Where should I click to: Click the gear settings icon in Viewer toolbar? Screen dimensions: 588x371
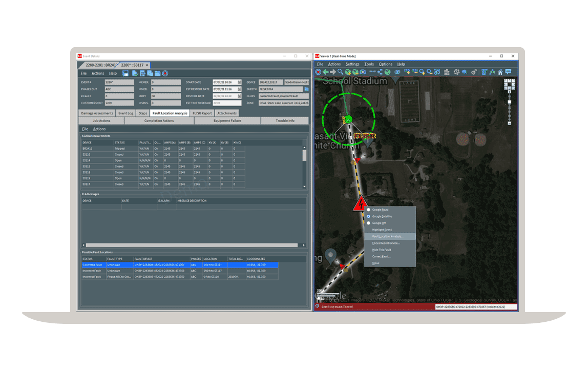(x=474, y=72)
